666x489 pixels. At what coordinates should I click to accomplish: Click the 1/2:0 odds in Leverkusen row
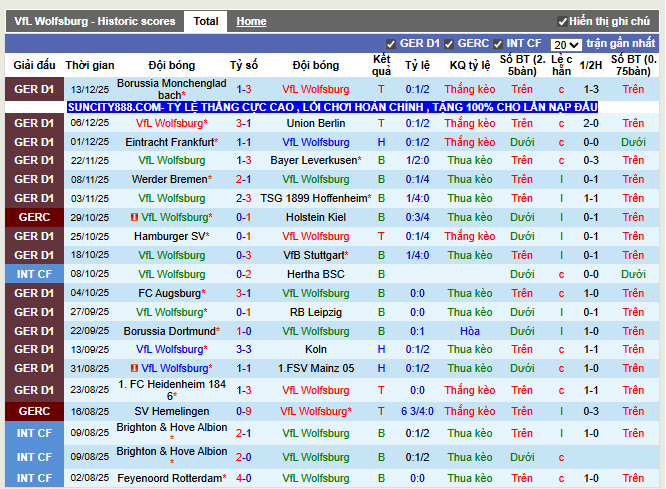point(417,160)
